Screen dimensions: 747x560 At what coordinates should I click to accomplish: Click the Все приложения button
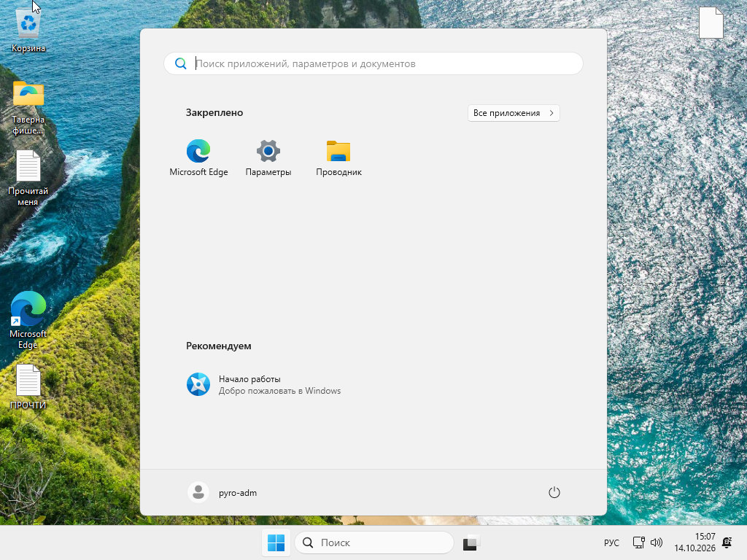click(514, 113)
